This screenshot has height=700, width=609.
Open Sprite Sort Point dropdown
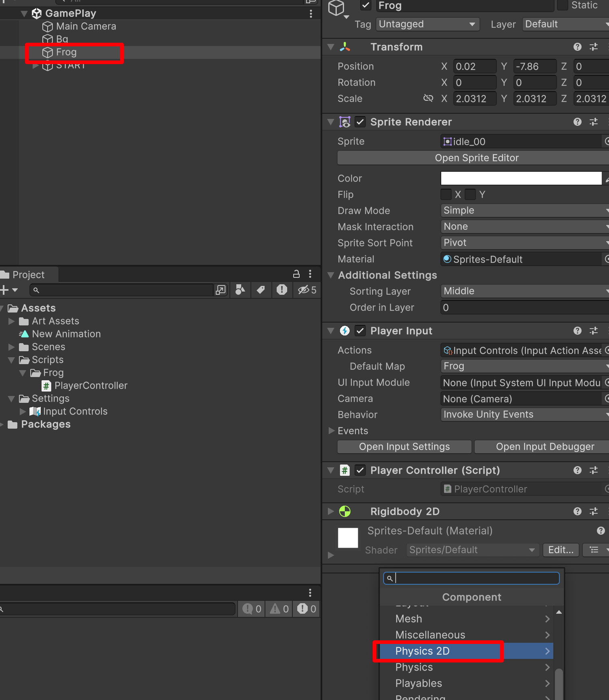point(525,243)
